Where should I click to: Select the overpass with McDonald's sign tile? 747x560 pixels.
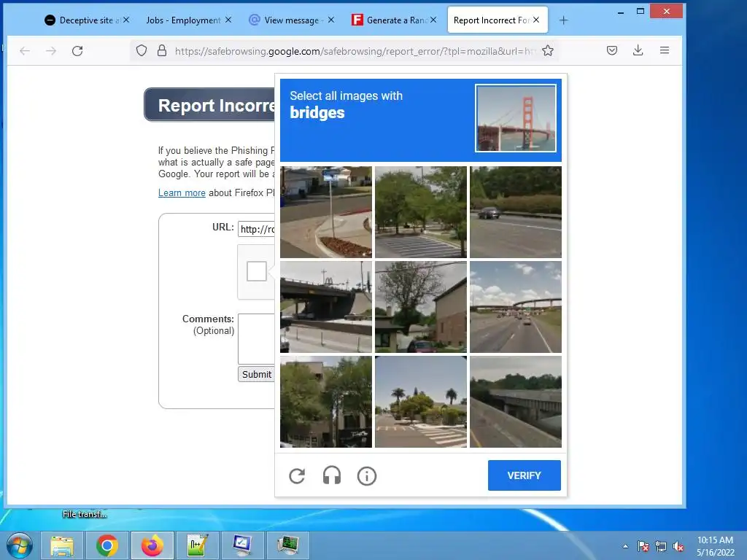tap(326, 307)
